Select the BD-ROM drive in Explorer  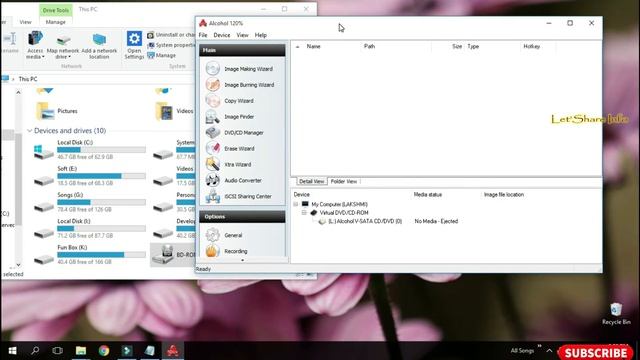point(173,255)
